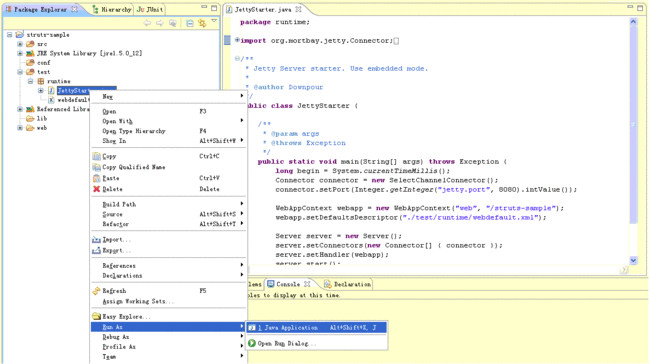Switch to the Hierarchy tab
The height and width of the screenshot is (364, 650).
click(x=112, y=9)
